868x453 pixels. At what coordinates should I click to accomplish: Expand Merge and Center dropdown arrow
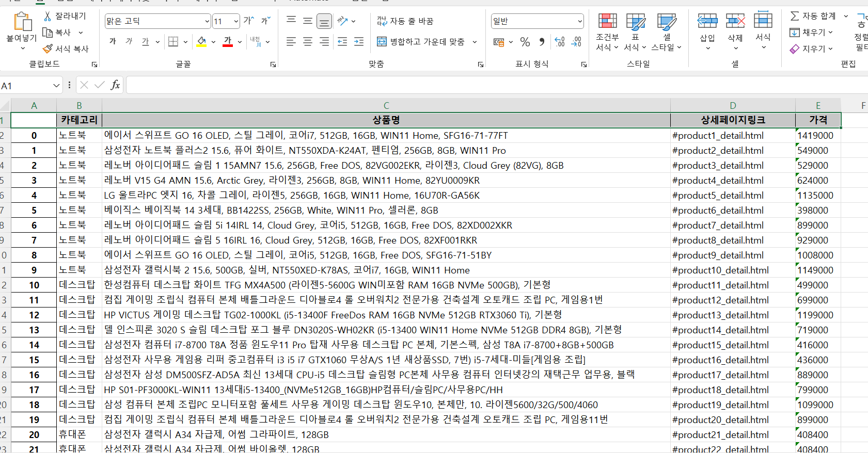pyautogui.click(x=475, y=42)
